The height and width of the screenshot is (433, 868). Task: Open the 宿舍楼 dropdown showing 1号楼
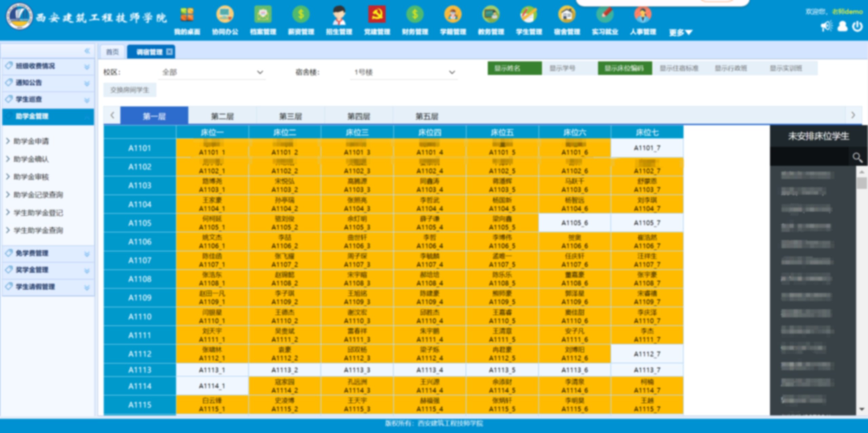coord(404,72)
